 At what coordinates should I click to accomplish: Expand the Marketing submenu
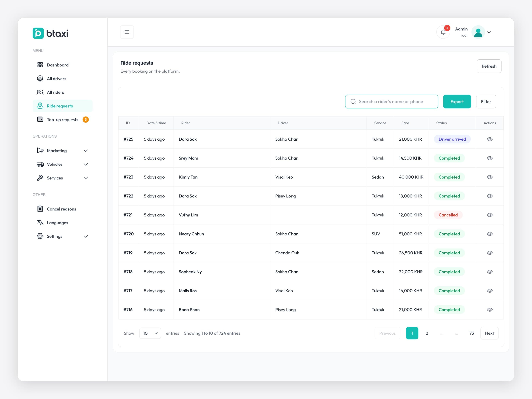63,151
